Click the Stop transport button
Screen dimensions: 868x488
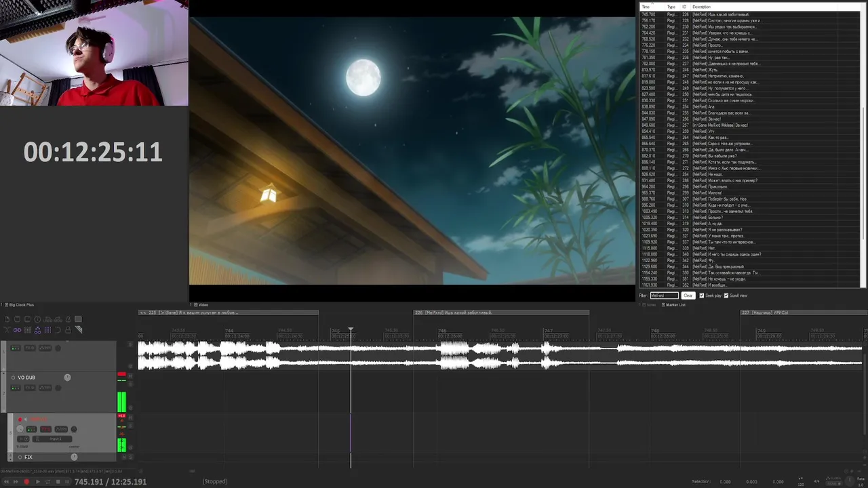pos(58,482)
